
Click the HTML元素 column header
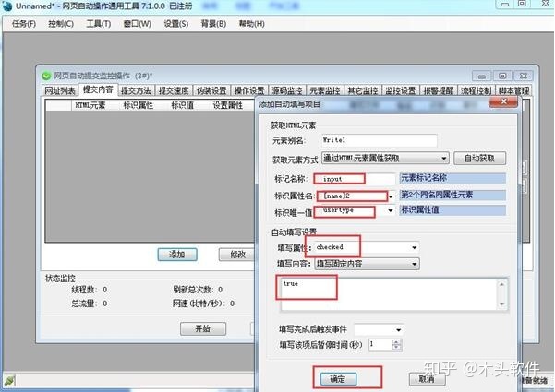(90, 105)
